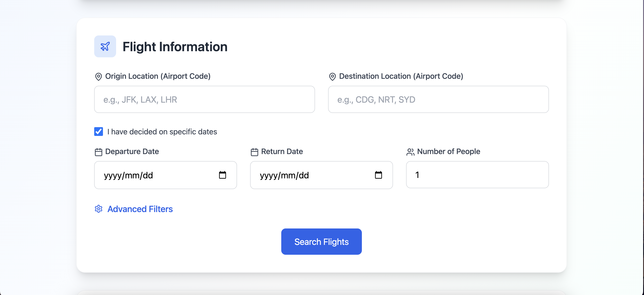Click the Return Date yyyy/mm/dd text
Image resolution: width=644 pixels, height=295 pixels.
pos(284,175)
